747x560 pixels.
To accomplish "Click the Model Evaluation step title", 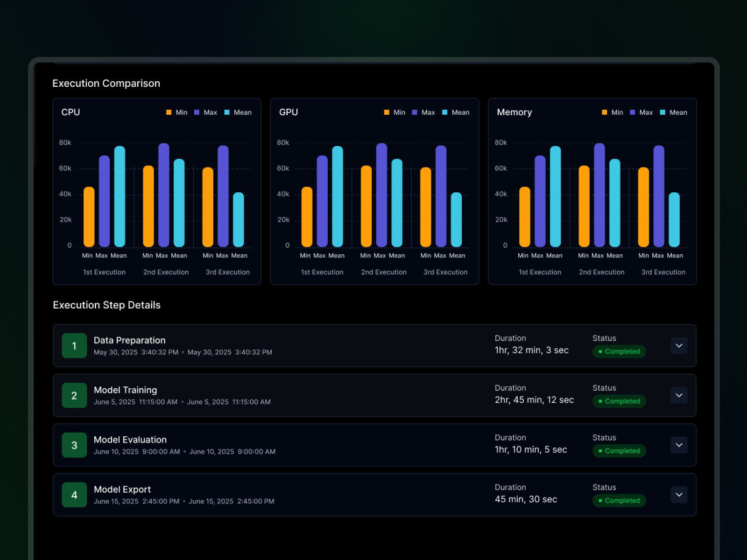I will coord(130,440).
